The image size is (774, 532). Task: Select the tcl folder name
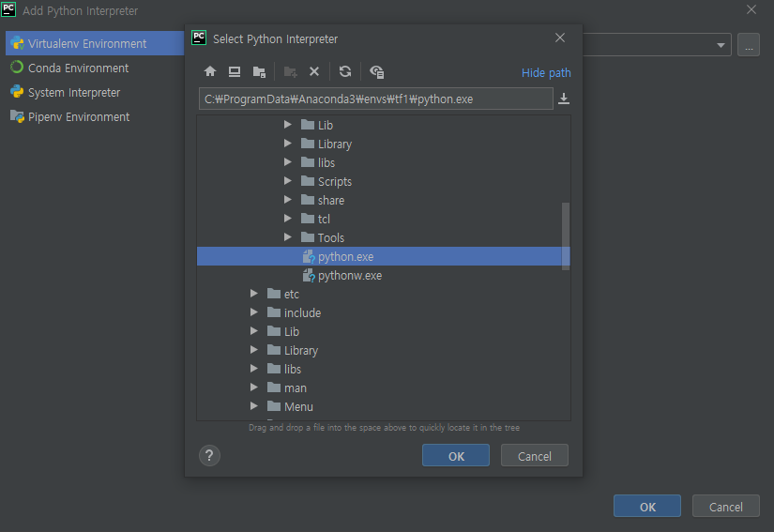(x=324, y=220)
